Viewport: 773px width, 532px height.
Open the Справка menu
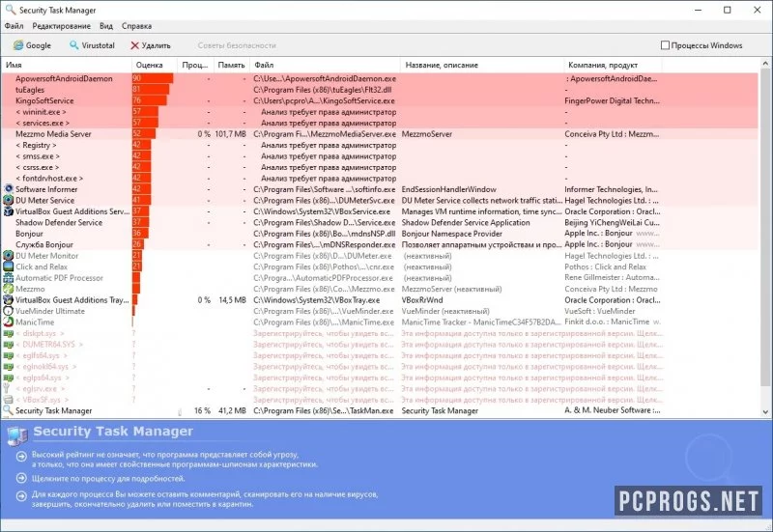point(136,26)
